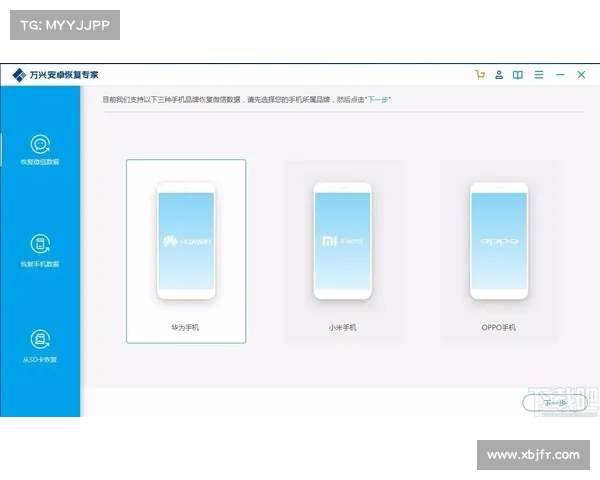Click the 小米手机 label
Image resolution: width=600 pixels, height=480 pixels.
pyautogui.click(x=342, y=327)
